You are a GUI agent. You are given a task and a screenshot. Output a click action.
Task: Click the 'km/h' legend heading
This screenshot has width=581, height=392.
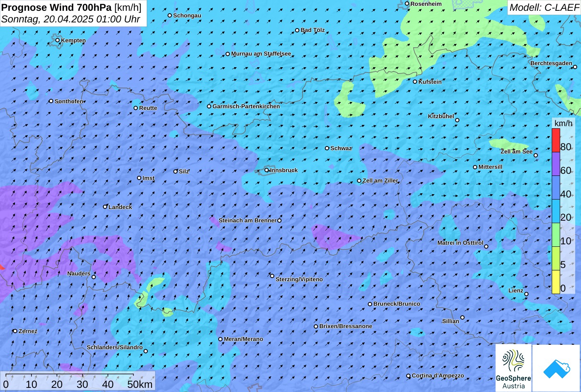tap(563, 123)
